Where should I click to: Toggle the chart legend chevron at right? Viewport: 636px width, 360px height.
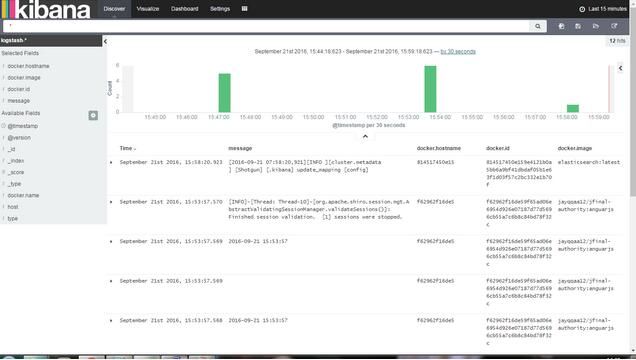tap(621, 68)
